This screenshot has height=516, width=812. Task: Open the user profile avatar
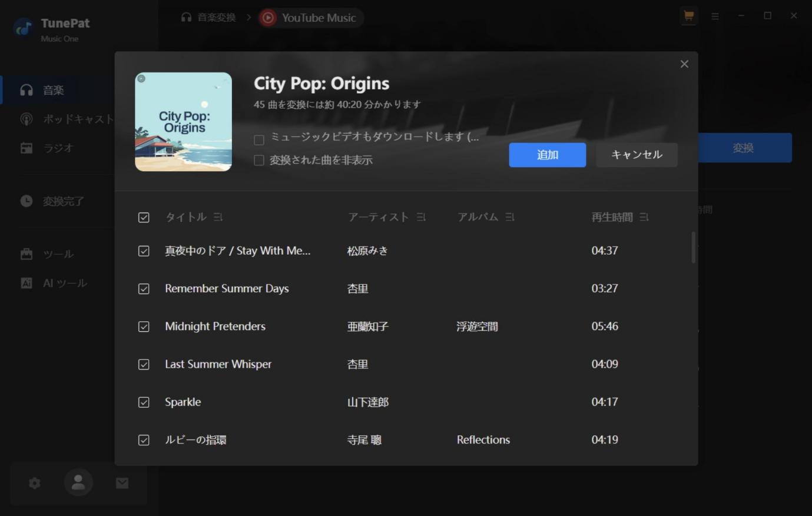pos(78,482)
